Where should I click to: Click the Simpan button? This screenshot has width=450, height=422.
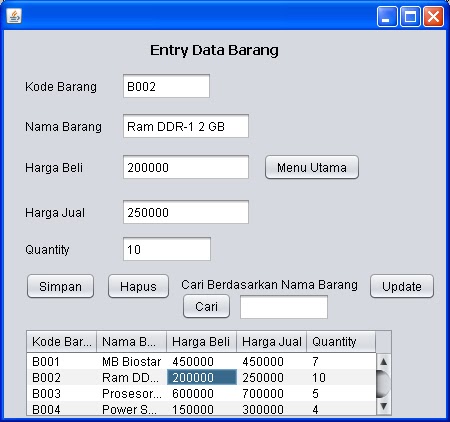[x=60, y=286]
